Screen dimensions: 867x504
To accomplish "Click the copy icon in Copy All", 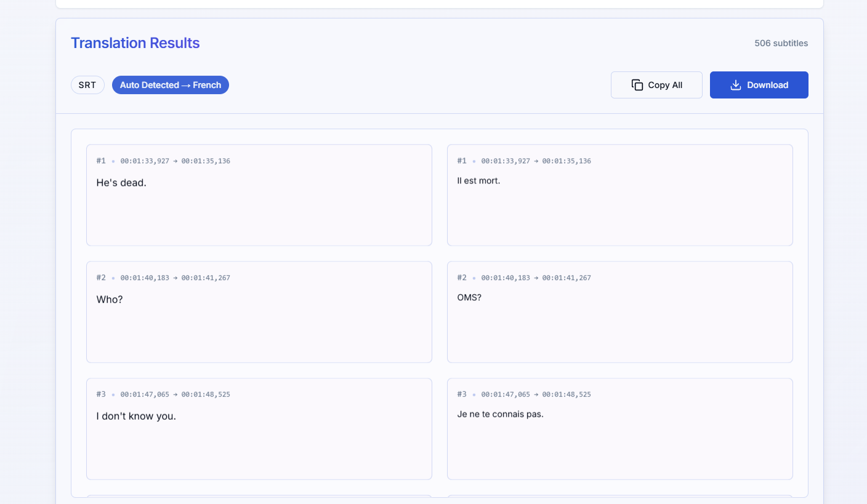I will [x=637, y=85].
